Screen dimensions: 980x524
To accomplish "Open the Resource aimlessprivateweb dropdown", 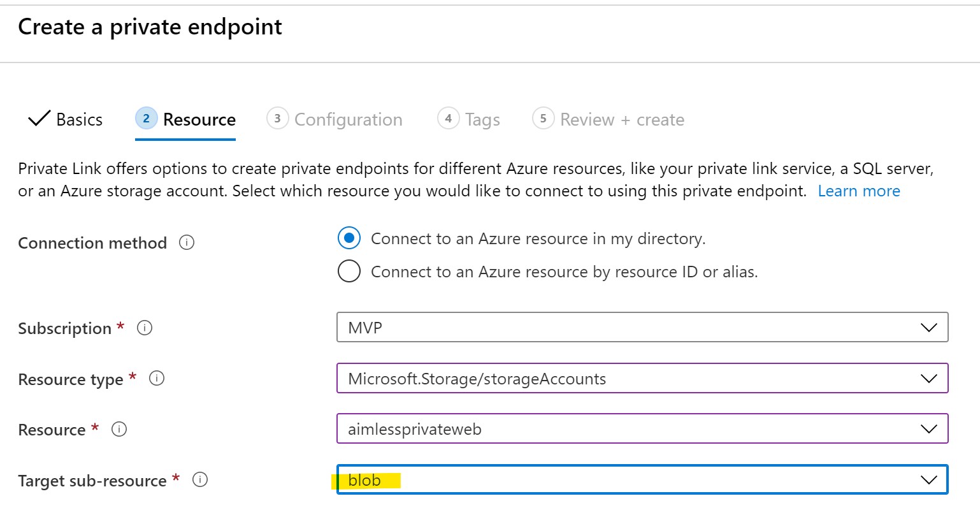I will point(642,428).
